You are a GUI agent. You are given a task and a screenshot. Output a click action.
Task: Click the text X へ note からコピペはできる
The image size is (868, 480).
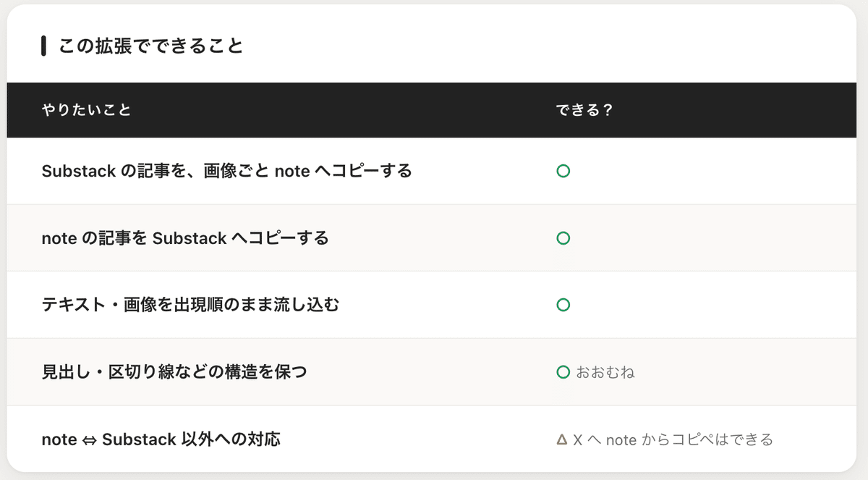[x=673, y=439]
